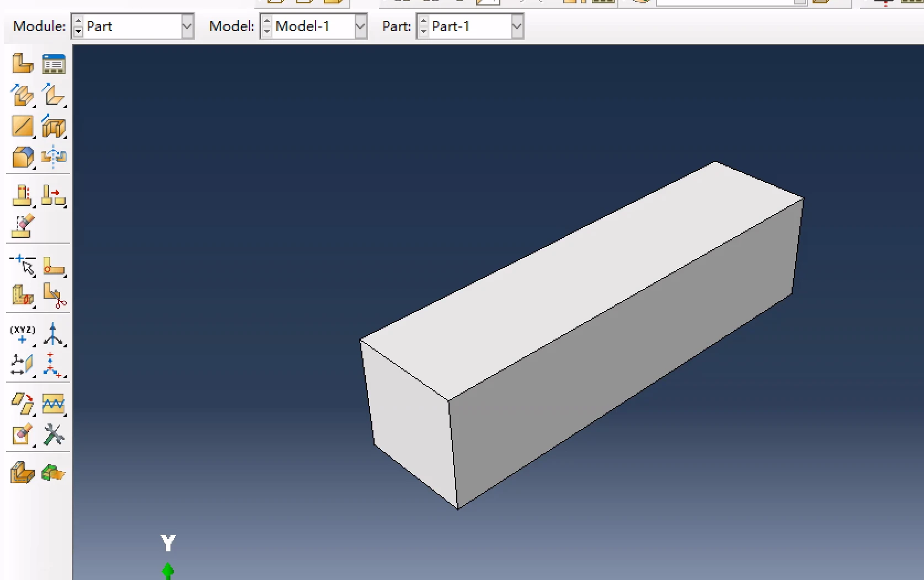Viewport: 924px width, 580px height.
Task: Click the scissors cut geometry tool
Action: (54, 296)
